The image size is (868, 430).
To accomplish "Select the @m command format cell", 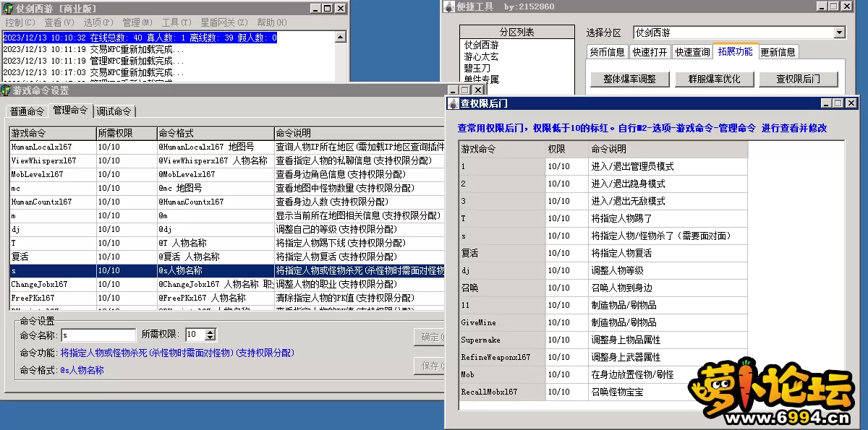I will [216, 215].
